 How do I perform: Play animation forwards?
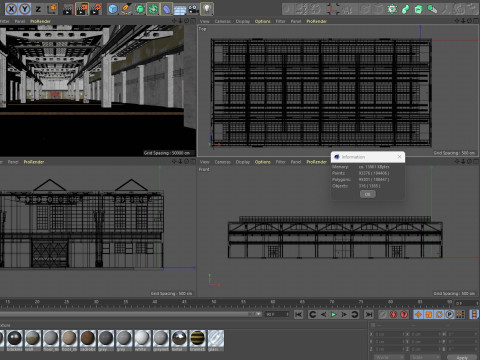pos(333,314)
